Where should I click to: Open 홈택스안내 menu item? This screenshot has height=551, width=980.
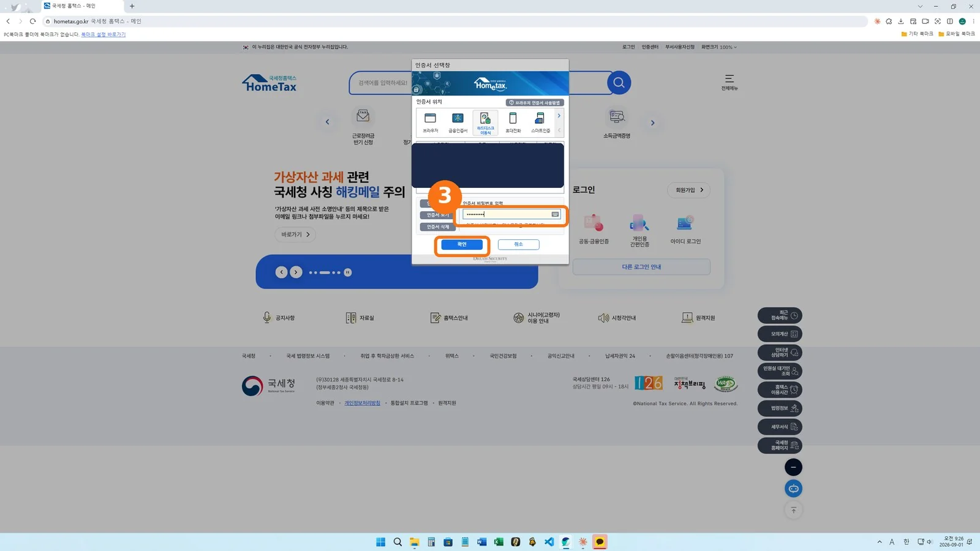pos(449,318)
